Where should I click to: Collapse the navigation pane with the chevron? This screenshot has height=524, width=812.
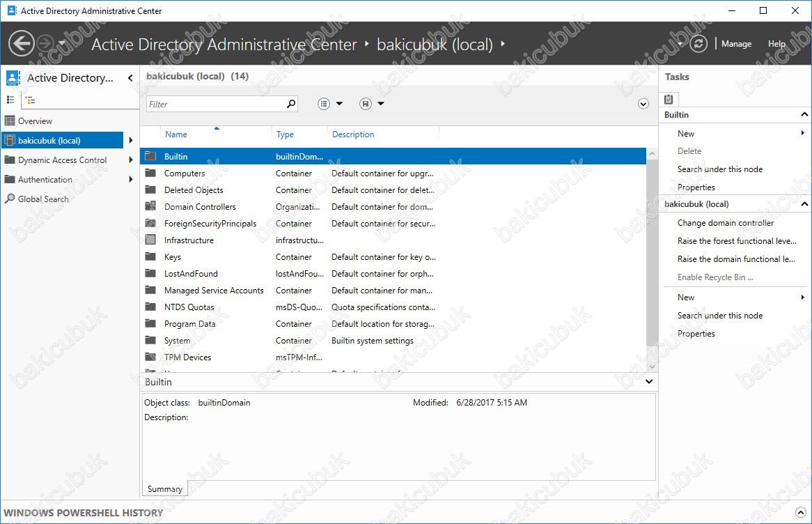tap(130, 78)
